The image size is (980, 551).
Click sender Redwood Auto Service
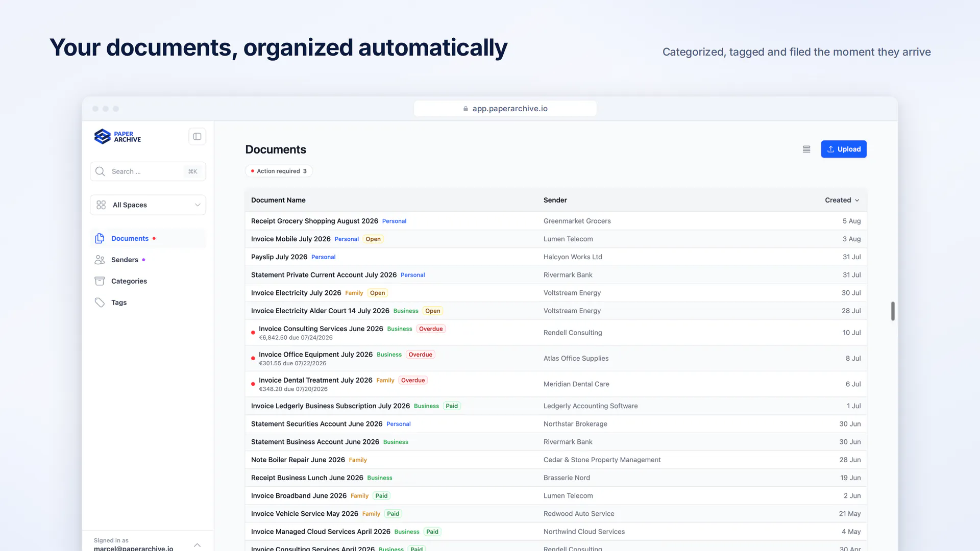tap(579, 514)
